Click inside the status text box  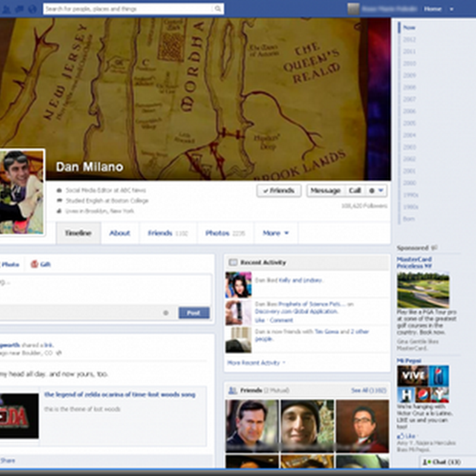click(106, 289)
